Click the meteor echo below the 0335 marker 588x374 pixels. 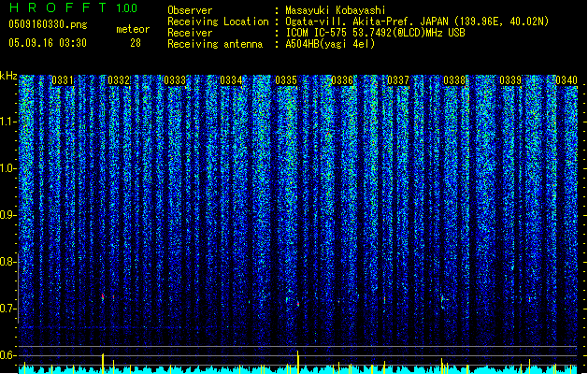[x=298, y=304]
